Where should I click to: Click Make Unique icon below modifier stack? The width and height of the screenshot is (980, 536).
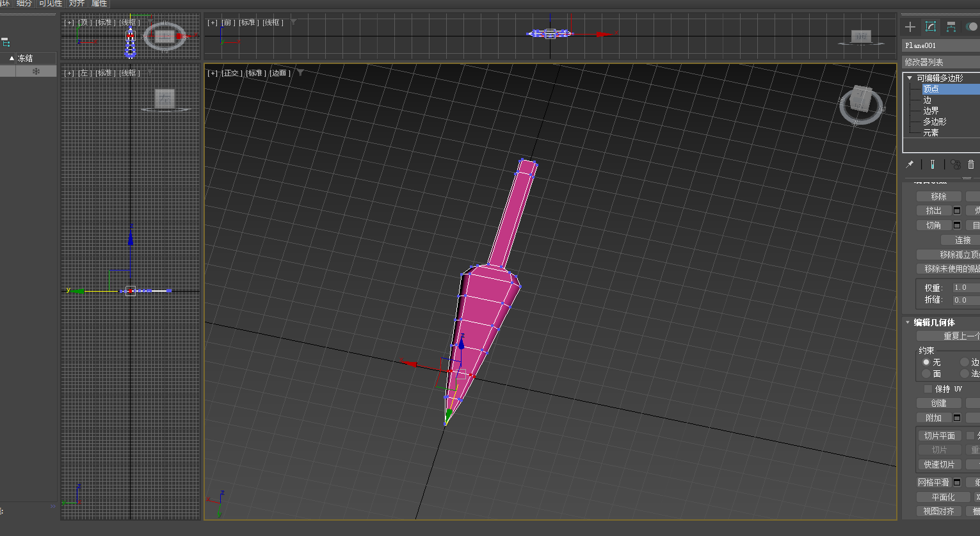[956, 164]
